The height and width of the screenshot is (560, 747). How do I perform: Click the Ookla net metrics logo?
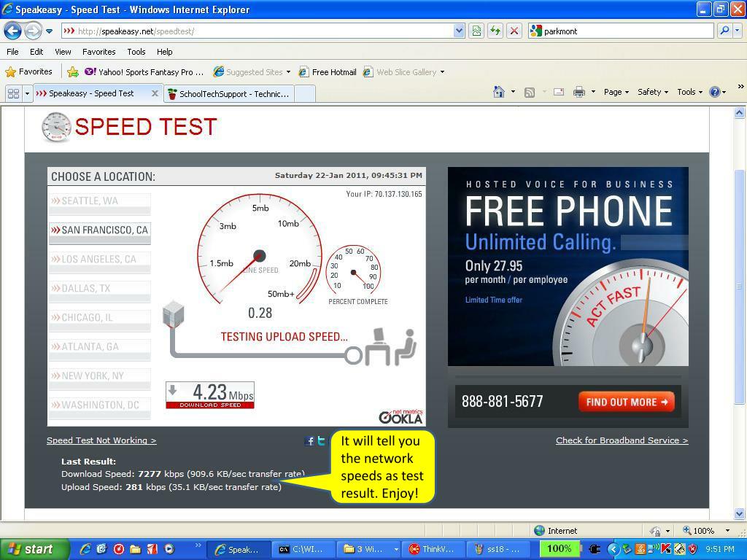(x=400, y=416)
